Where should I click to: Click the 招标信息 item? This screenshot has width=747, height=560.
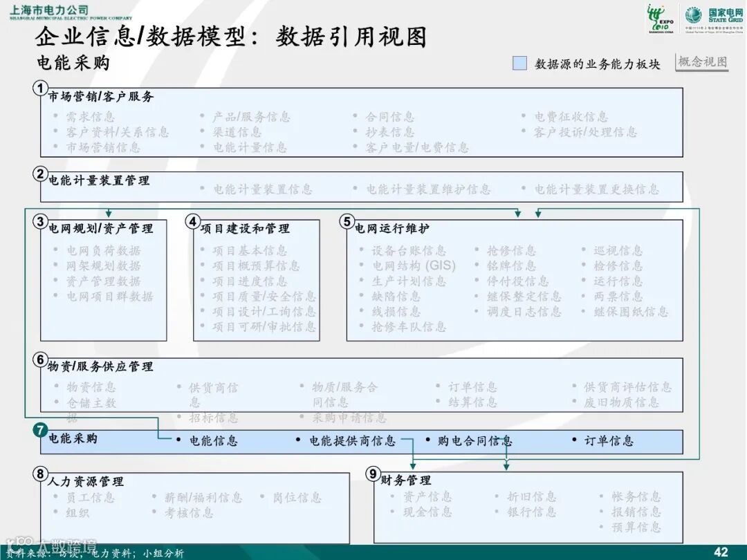point(213,418)
